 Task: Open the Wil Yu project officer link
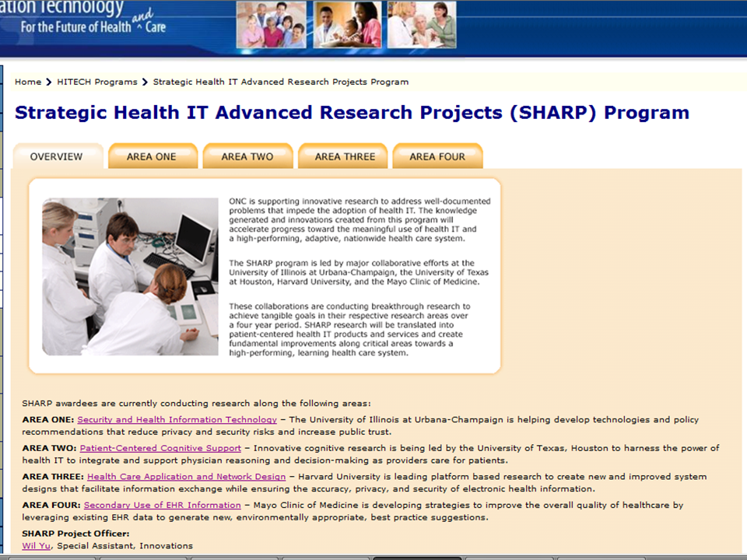click(x=37, y=546)
